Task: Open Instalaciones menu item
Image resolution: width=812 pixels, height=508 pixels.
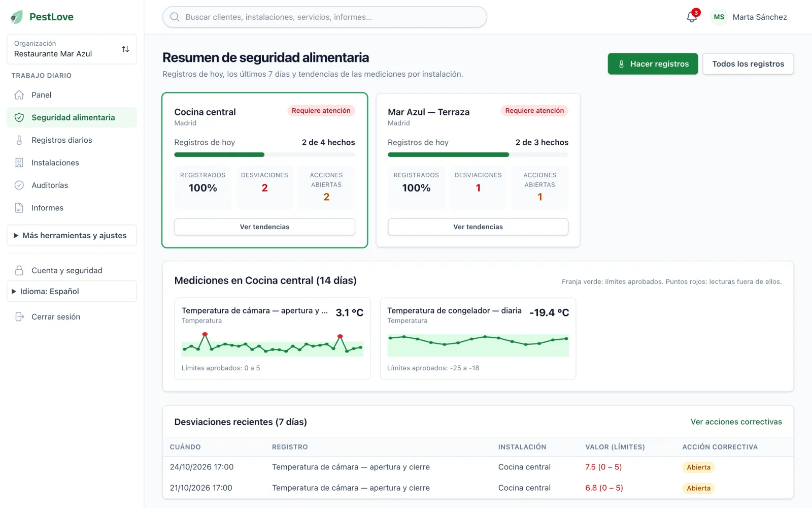Action: tap(72, 163)
